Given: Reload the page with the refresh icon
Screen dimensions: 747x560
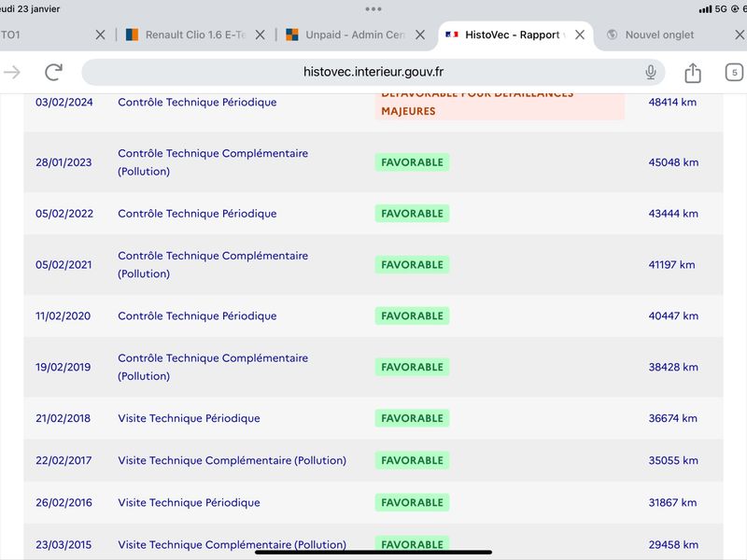Looking at the screenshot, I should [x=54, y=73].
